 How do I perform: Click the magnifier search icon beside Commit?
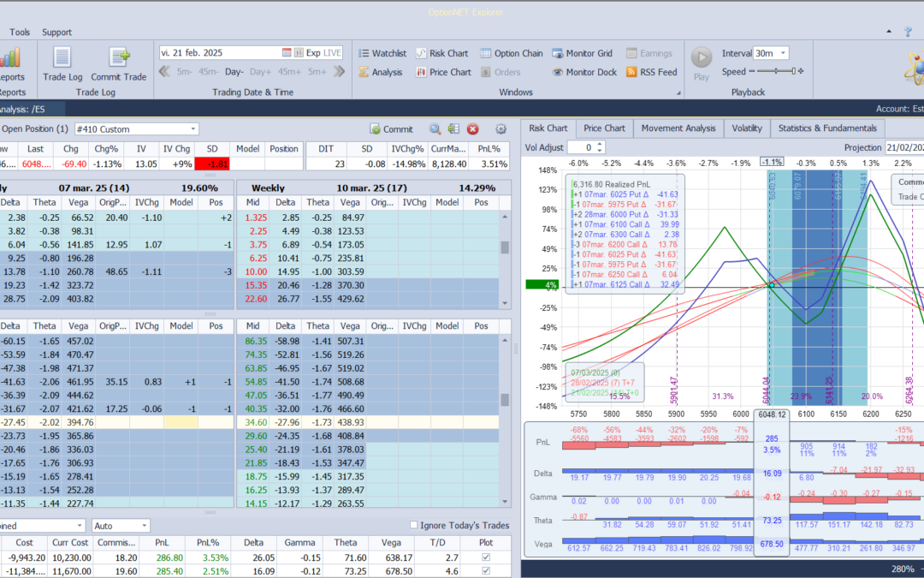point(435,129)
